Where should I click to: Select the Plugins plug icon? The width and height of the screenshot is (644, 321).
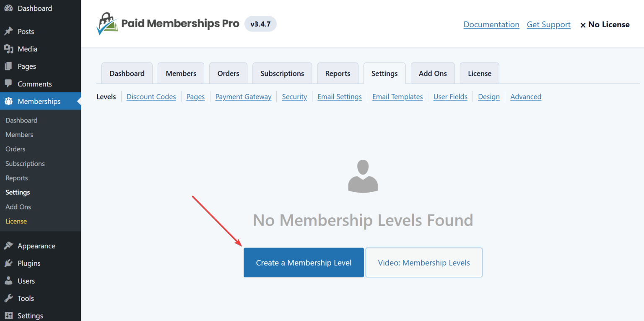(10, 263)
